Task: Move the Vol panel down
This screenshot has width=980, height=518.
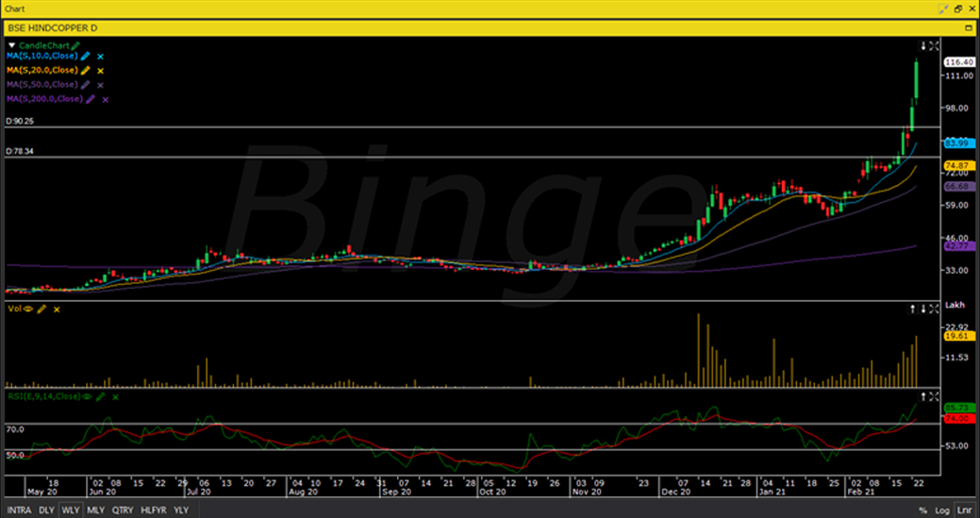Action: pyautogui.click(x=923, y=309)
